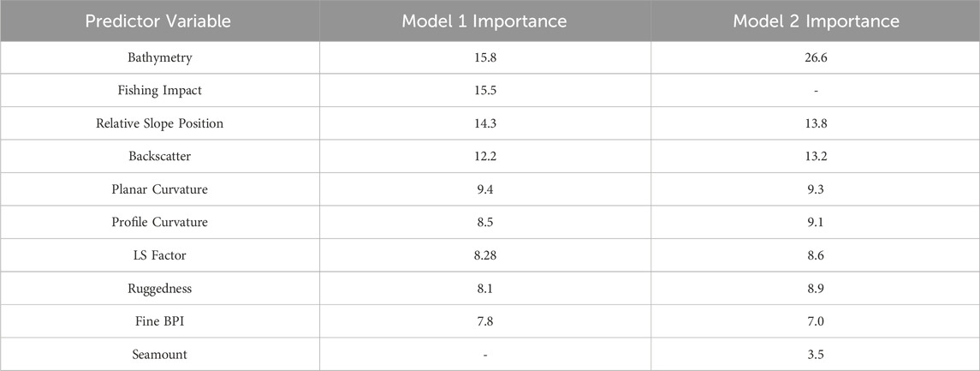Select the Bathymetry row label
The image size is (980, 371).
[x=160, y=59]
